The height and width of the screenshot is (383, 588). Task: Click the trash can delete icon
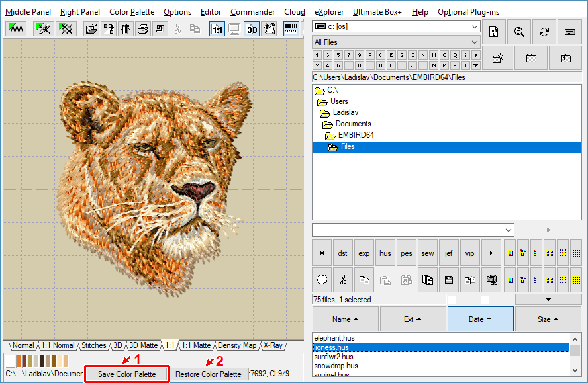(126, 28)
